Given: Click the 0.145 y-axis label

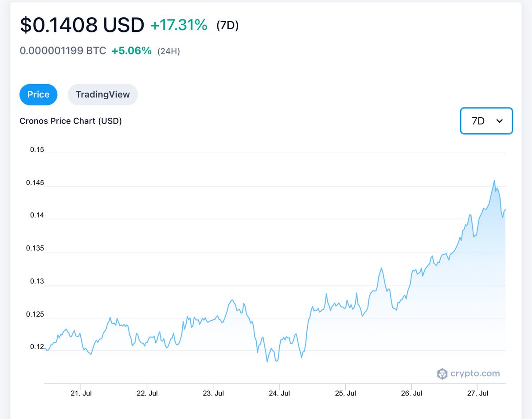Looking at the screenshot, I should click(x=35, y=182).
